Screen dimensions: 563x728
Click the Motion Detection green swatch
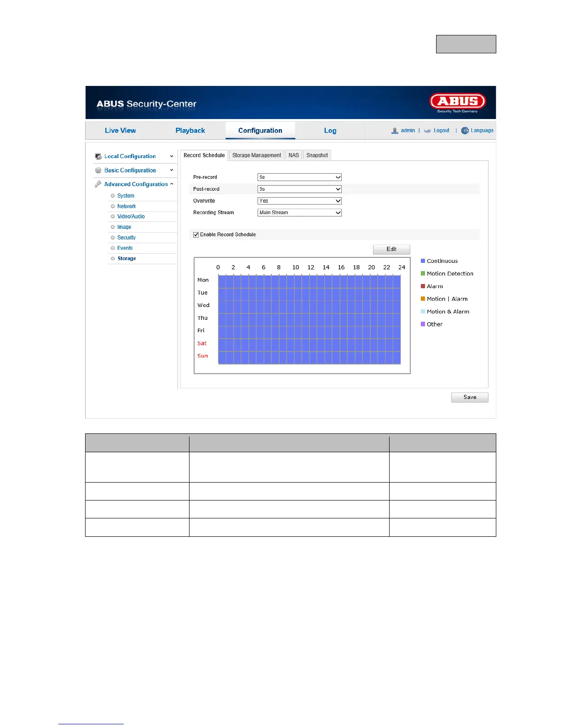click(x=423, y=273)
